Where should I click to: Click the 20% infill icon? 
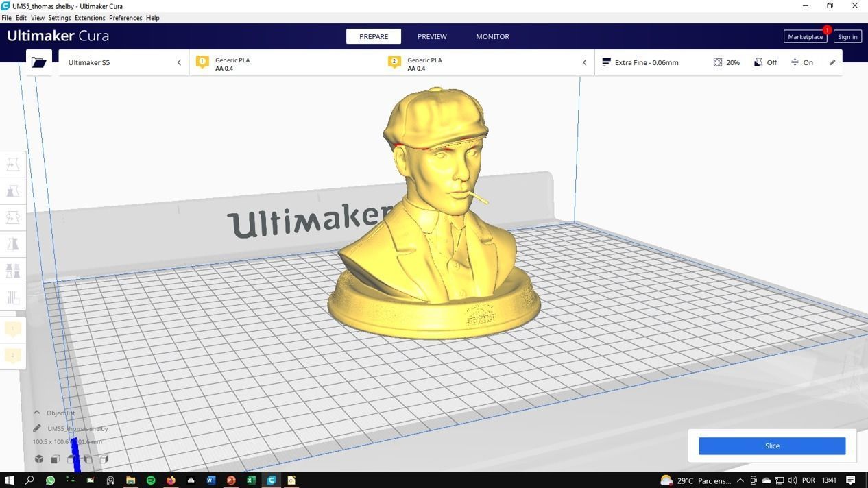[x=718, y=62]
